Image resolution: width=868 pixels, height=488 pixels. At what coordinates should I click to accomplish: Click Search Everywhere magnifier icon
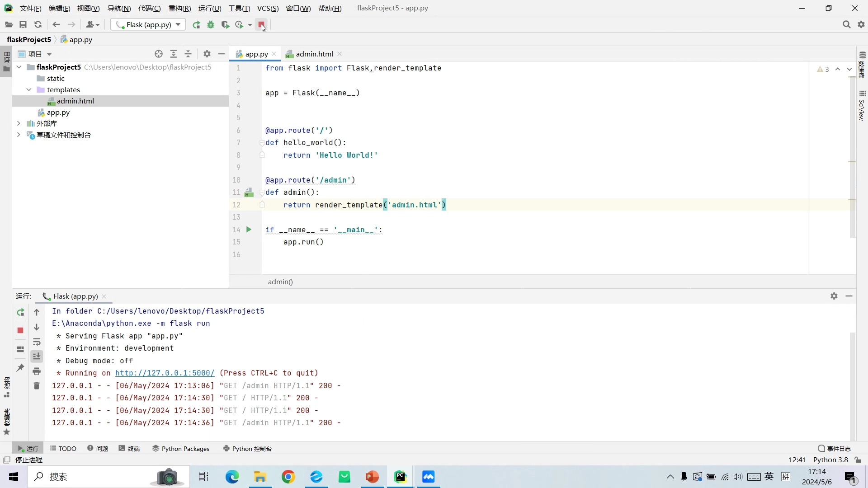click(x=846, y=25)
